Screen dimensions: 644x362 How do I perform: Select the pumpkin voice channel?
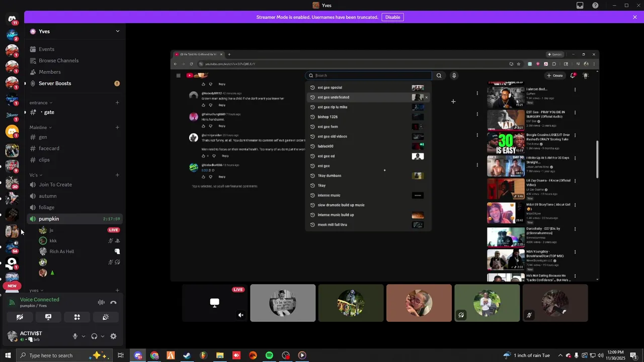[x=74, y=219]
